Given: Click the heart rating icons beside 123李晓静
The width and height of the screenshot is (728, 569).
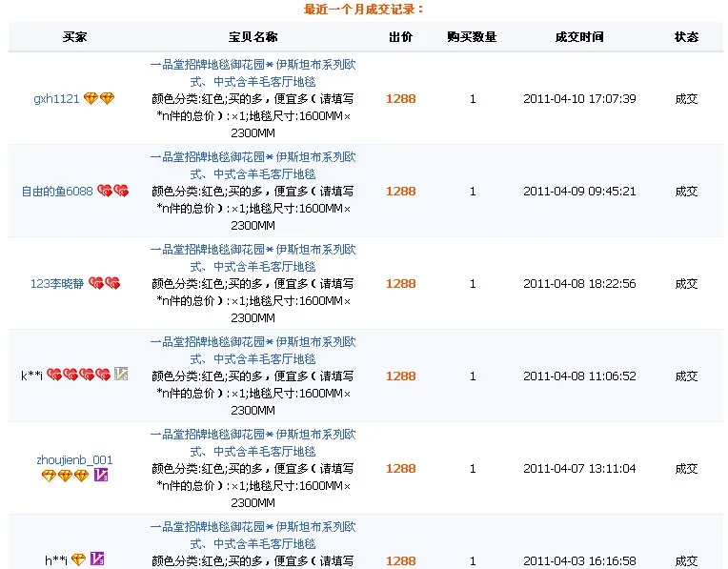Looking at the screenshot, I should pos(105,283).
